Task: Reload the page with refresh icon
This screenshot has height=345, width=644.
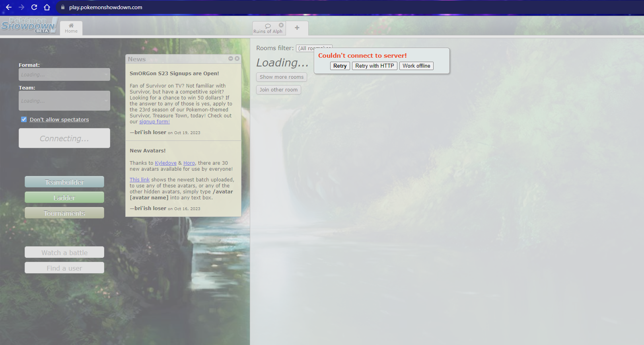Action: [x=34, y=7]
